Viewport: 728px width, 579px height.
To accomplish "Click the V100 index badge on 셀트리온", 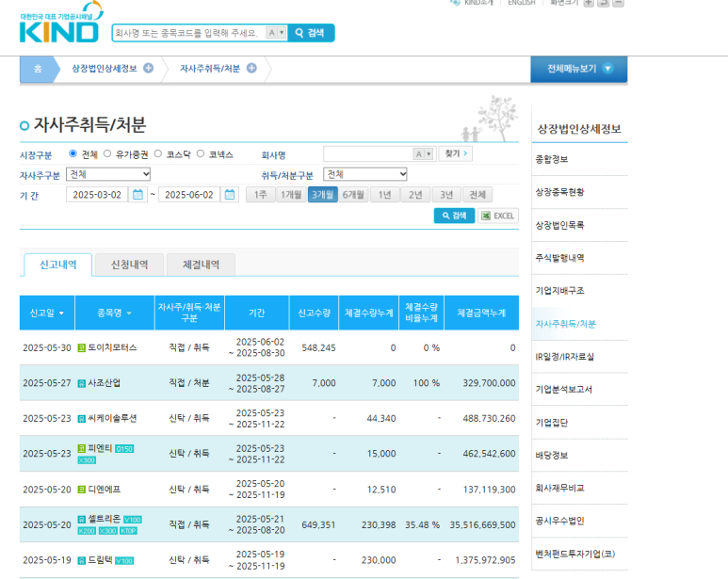I will (x=133, y=520).
